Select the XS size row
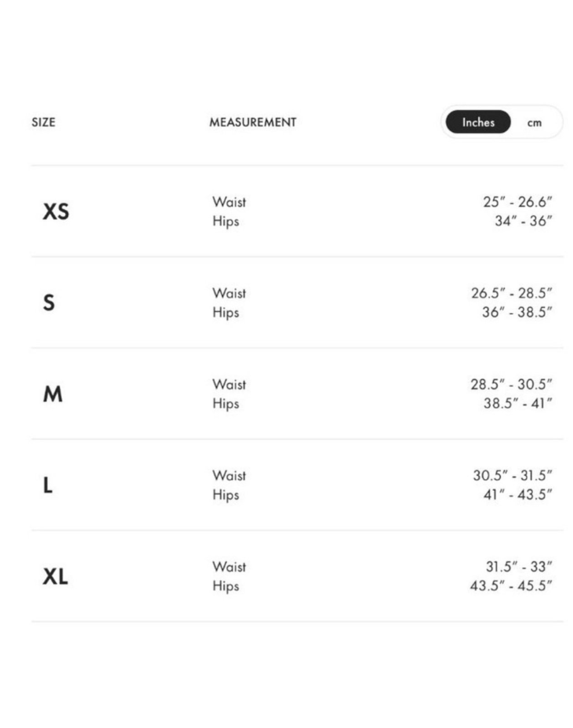The image size is (573, 728). pyautogui.click(x=297, y=212)
